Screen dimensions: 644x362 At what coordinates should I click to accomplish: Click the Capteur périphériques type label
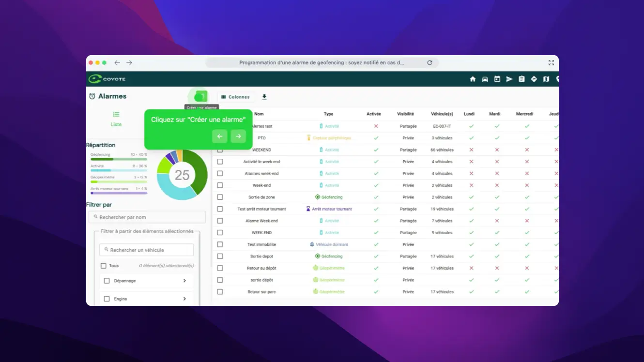click(x=332, y=138)
